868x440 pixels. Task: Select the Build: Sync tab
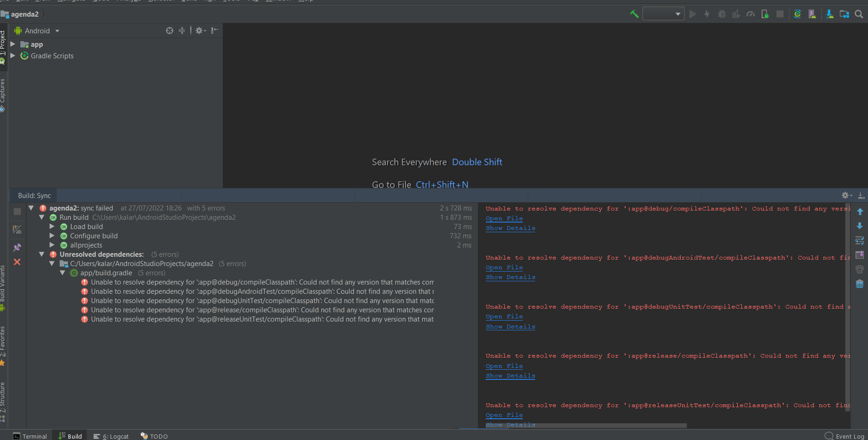point(34,196)
